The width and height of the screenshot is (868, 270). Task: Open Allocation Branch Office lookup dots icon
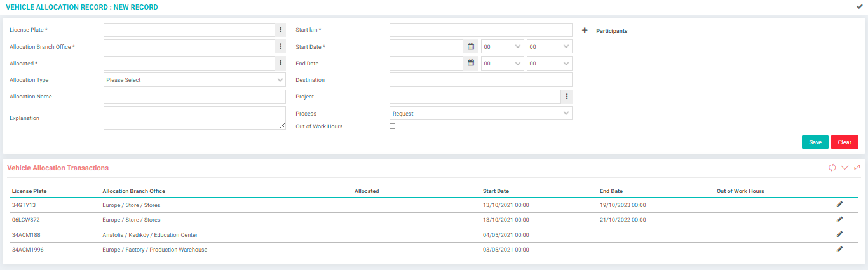pos(281,46)
